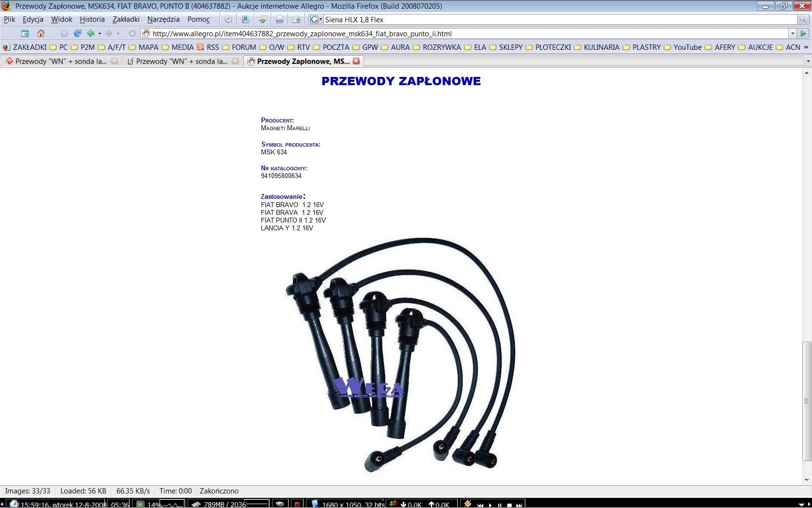This screenshot has height=508, width=812.
Task: Go back to previous page
Action: [90, 33]
